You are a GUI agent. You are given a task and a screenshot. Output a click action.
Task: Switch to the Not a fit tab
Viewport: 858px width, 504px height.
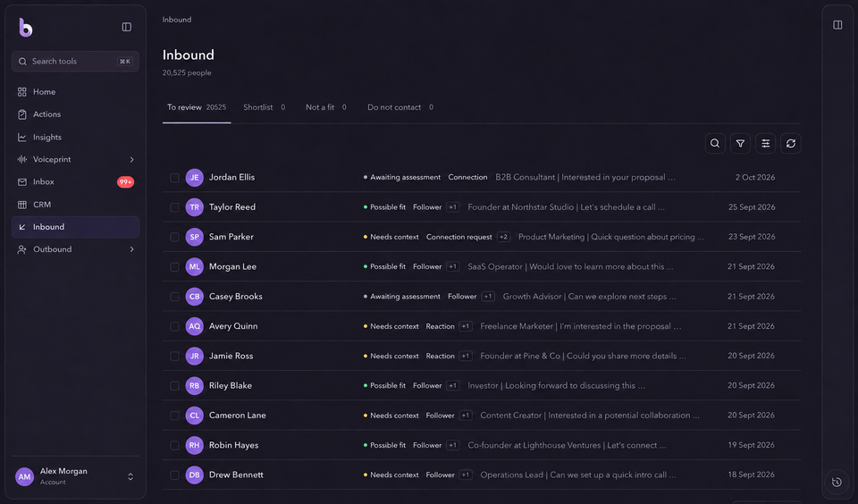pos(325,108)
